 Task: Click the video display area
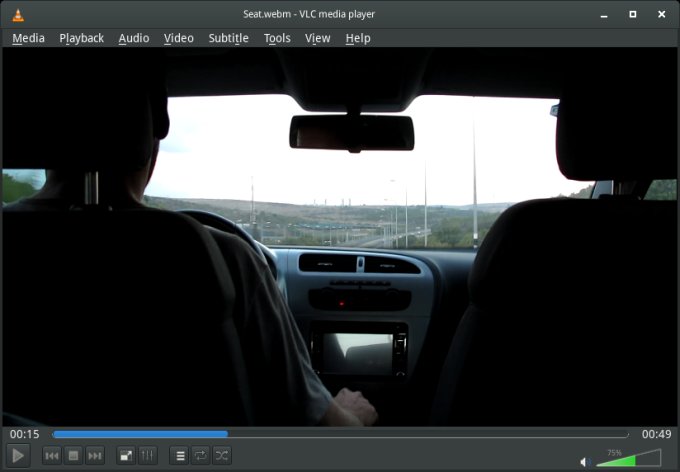click(340, 237)
